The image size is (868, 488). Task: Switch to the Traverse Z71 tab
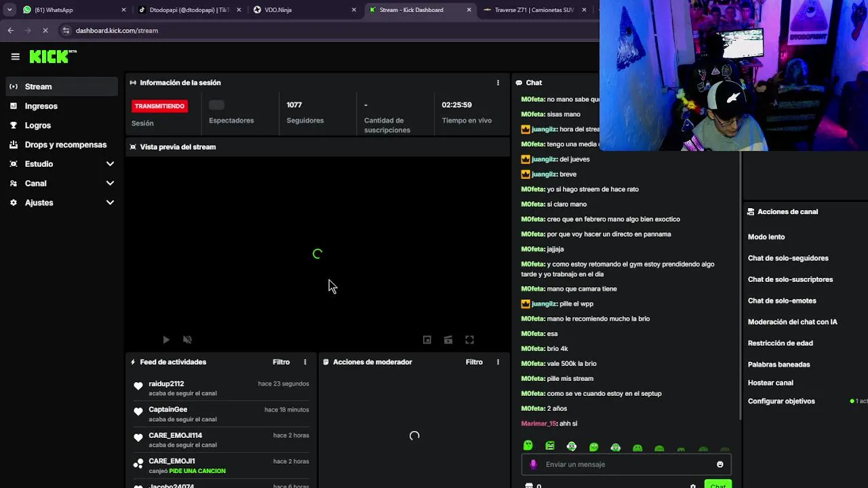[536, 9]
